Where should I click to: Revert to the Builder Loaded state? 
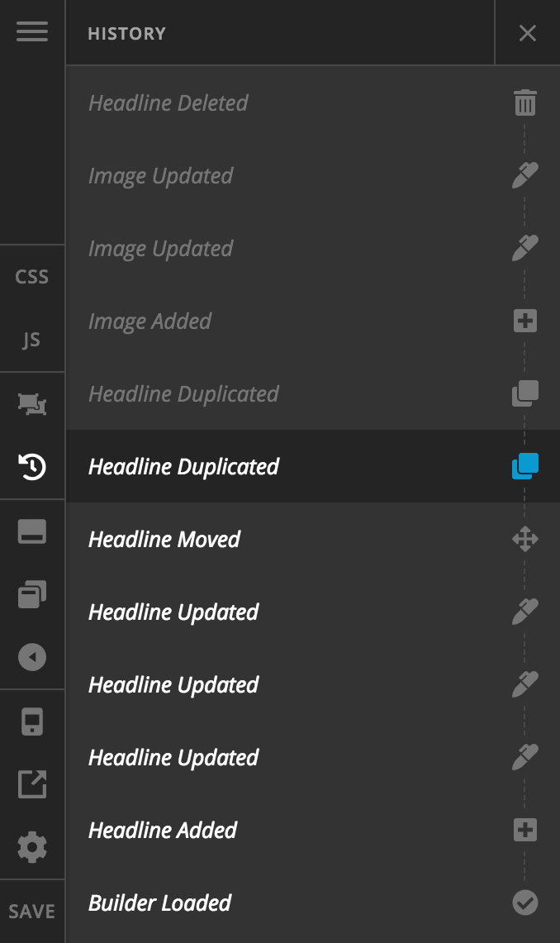[x=160, y=903]
